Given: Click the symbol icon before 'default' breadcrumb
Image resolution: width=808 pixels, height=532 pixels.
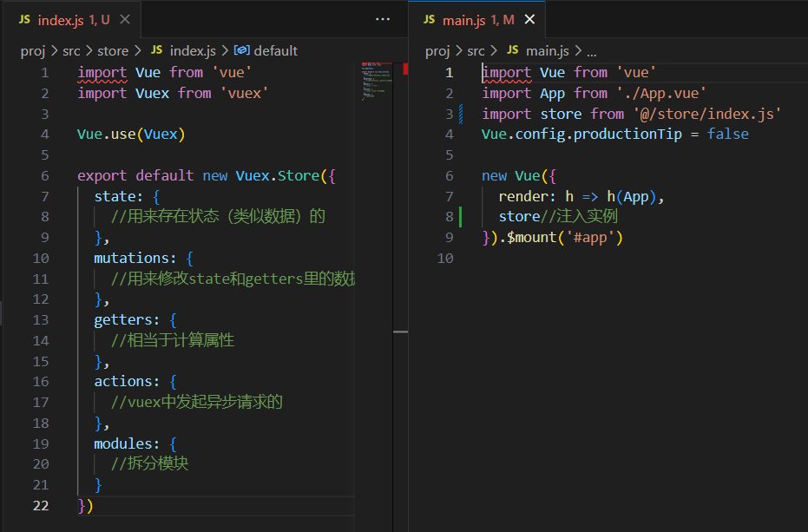Looking at the screenshot, I should coord(241,50).
